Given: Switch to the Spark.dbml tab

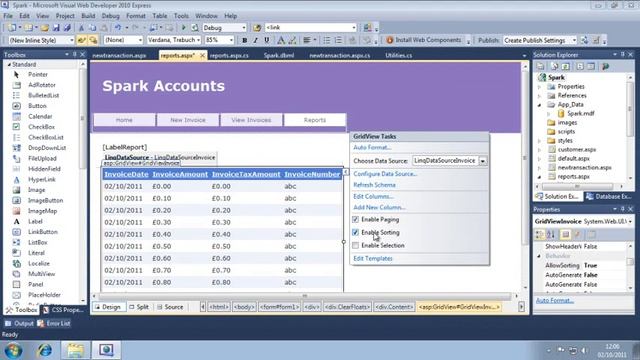Looking at the screenshot, I should [x=279, y=56].
